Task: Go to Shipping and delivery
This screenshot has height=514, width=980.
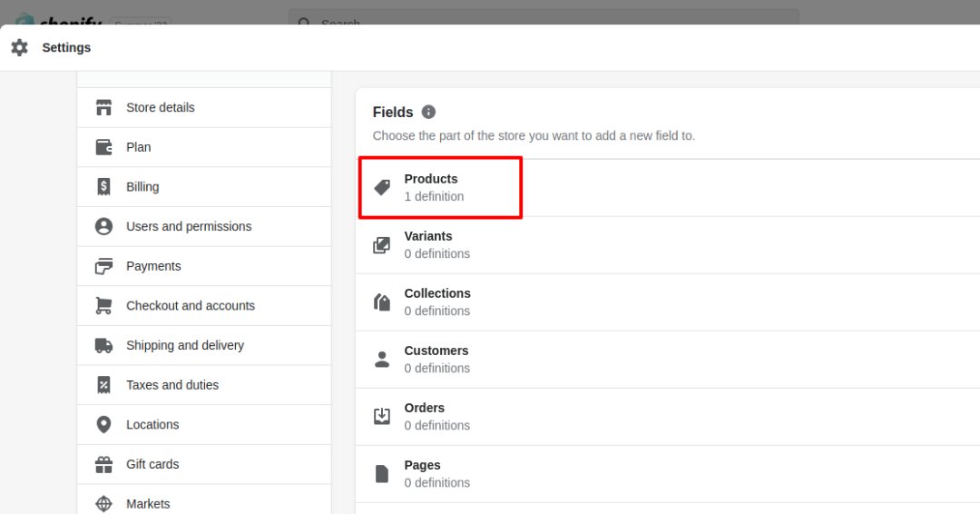Action: [x=204, y=345]
